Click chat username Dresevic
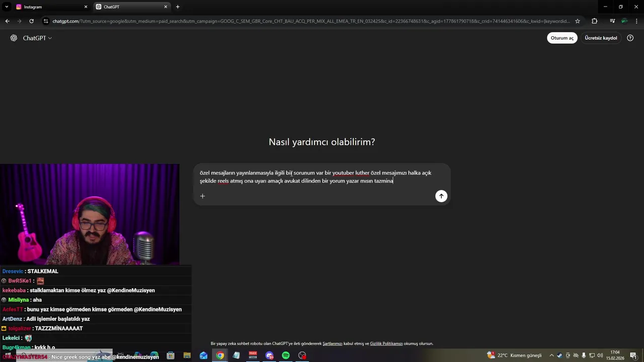 13,271
